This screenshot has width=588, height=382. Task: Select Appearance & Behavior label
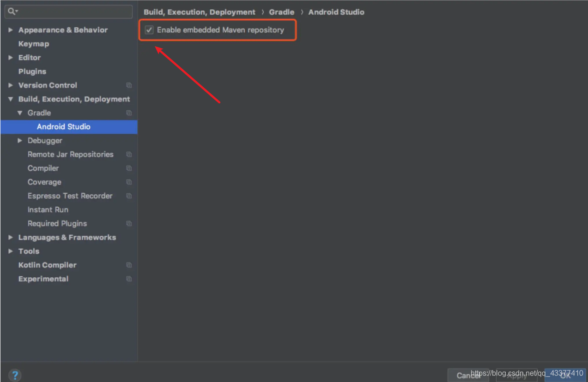click(63, 30)
